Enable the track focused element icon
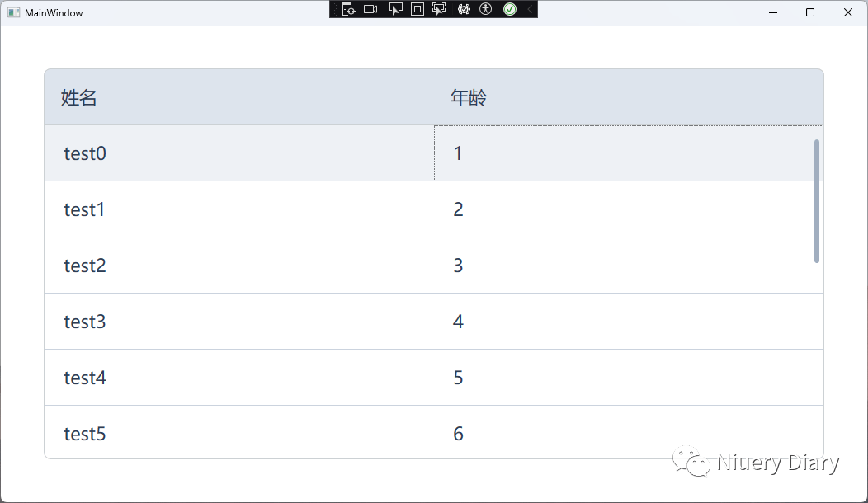Image resolution: width=868 pixels, height=503 pixels. pos(439,9)
